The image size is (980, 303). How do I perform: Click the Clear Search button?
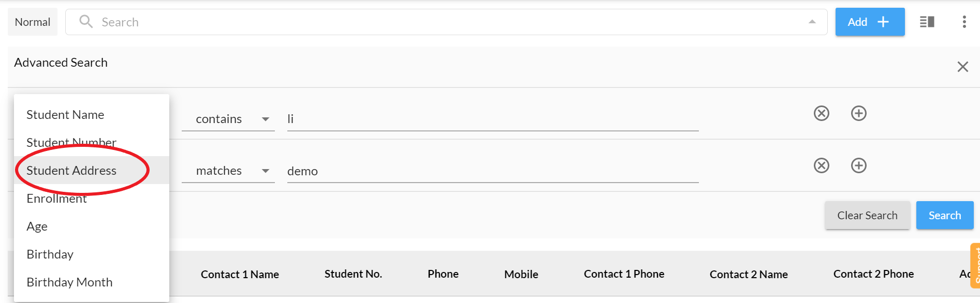click(867, 215)
